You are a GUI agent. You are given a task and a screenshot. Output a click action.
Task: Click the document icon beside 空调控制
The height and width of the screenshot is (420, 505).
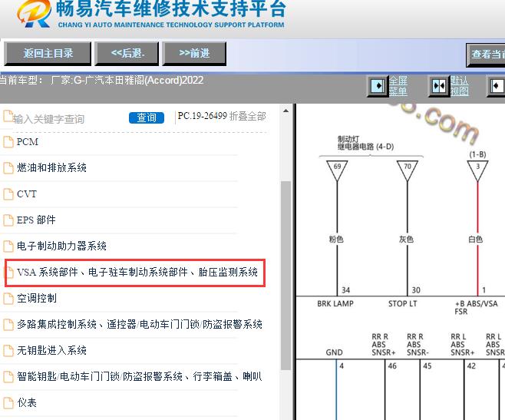point(8,299)
